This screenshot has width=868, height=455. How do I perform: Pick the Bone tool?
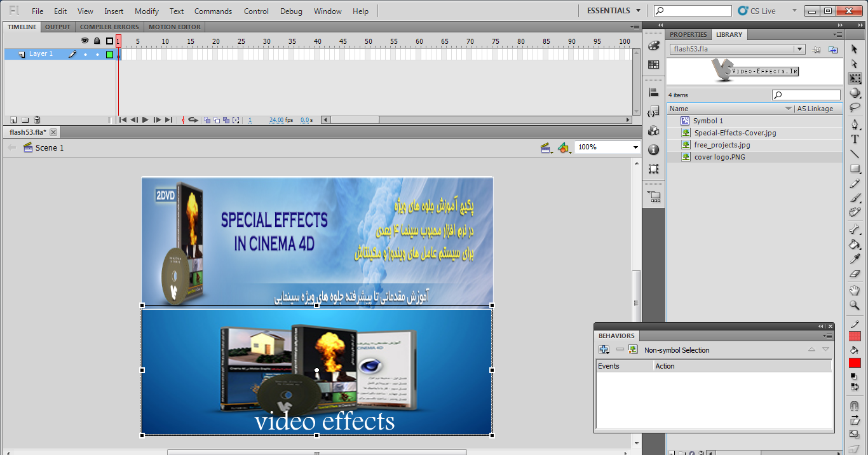pos(855,229)
